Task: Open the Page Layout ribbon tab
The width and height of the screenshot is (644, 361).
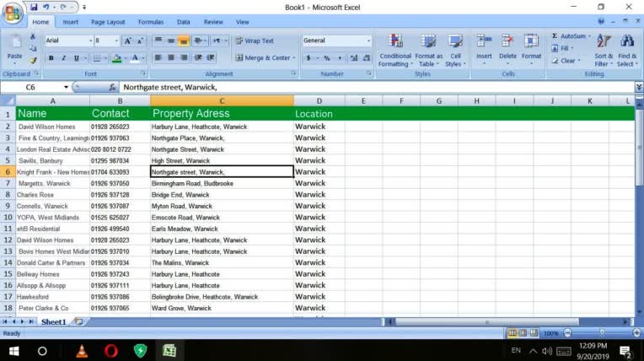Action: pos(108,22)
